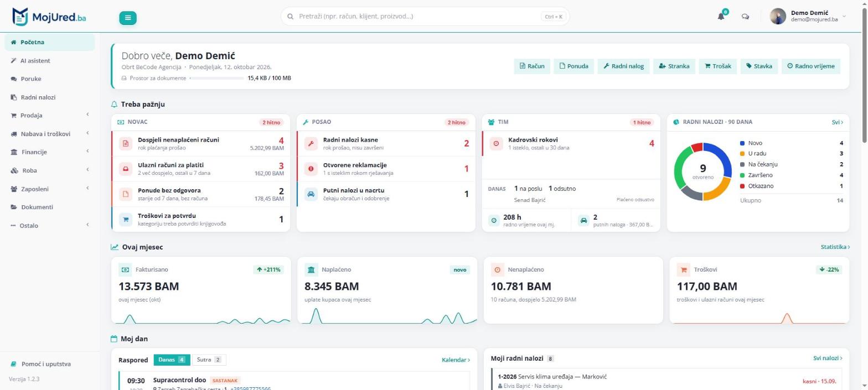Click the Putni nalozi u nacrtu car icon
This screenshot has height=390, width=868.
311,194
